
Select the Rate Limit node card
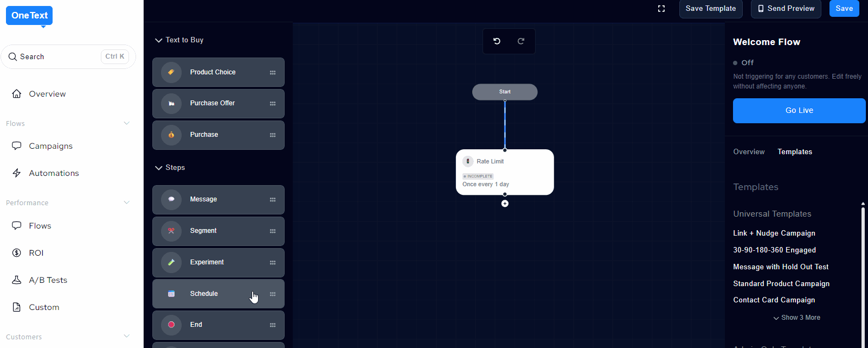(505, 172)
